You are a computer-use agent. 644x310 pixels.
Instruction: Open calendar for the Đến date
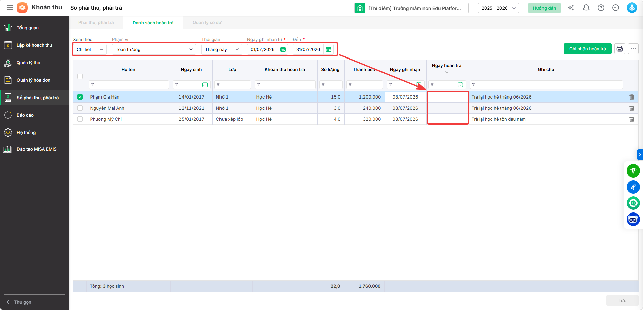tap(329, 49)
